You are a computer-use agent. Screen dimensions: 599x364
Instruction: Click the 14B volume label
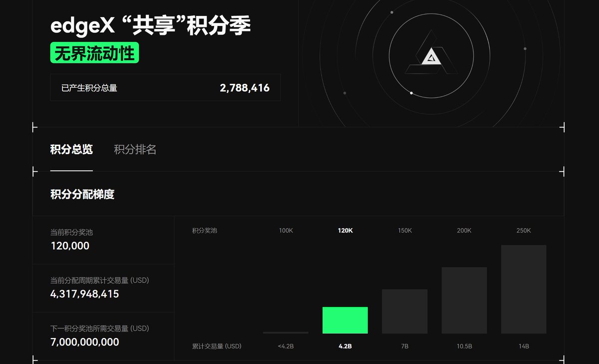(x=524, y=346)
